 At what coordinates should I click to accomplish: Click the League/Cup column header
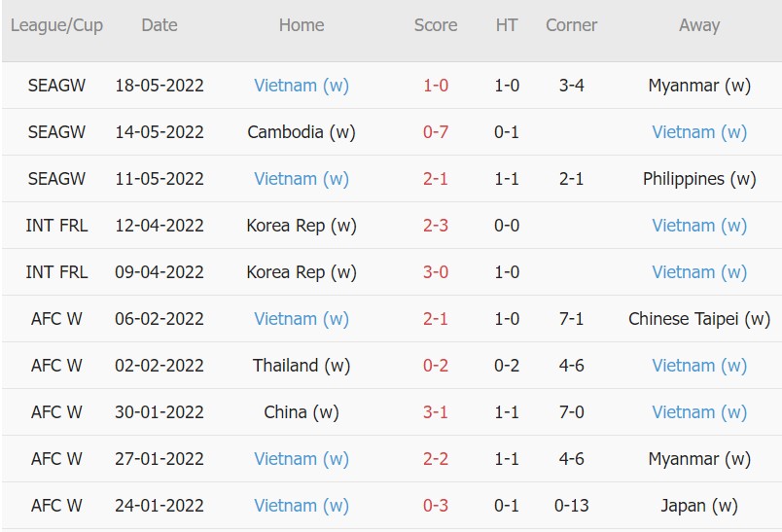56,25
